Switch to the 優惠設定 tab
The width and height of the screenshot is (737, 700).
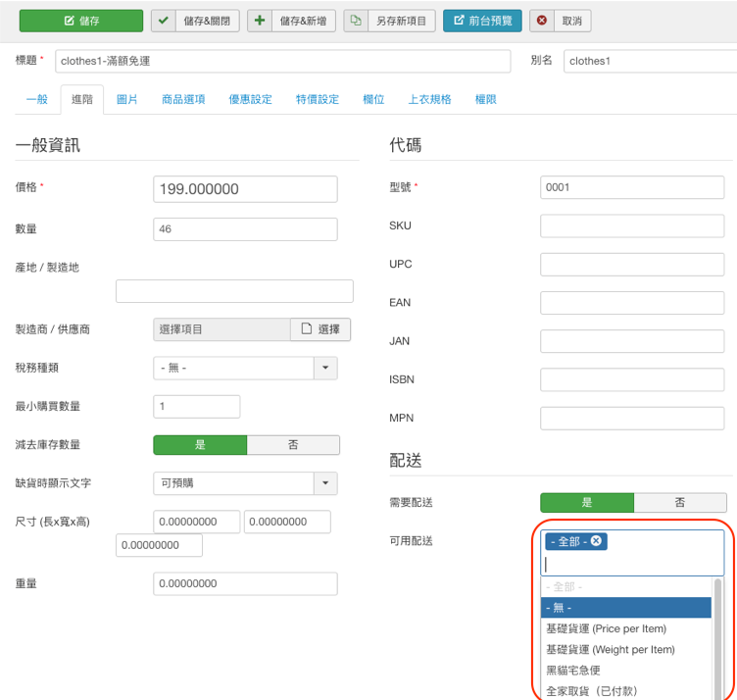250,99
